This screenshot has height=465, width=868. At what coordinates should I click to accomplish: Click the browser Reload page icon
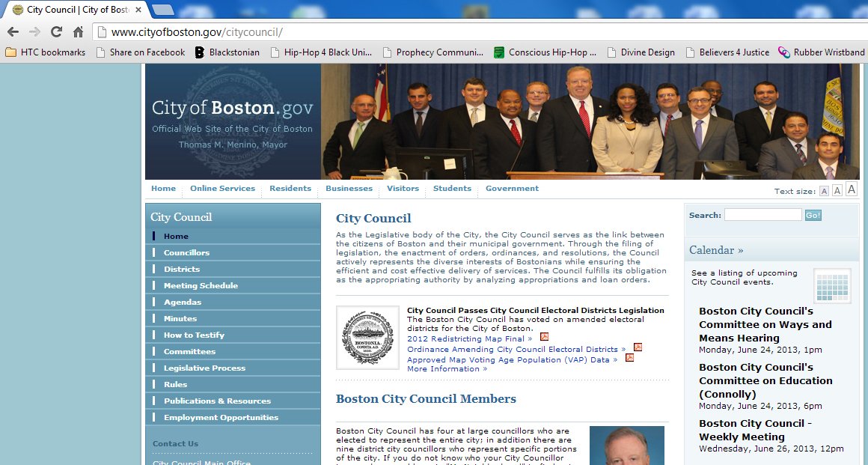coord(56,32)
